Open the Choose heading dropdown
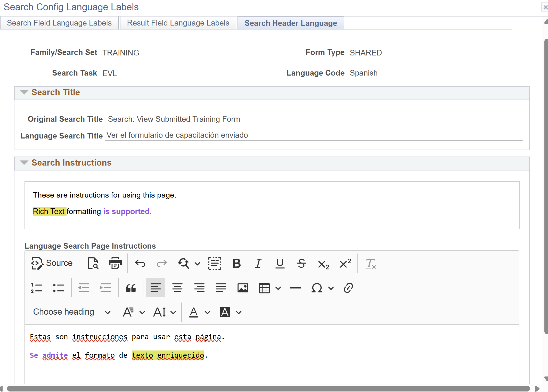Screen dimensions: 548x392 pyautogui.click(x=71, y=312)
